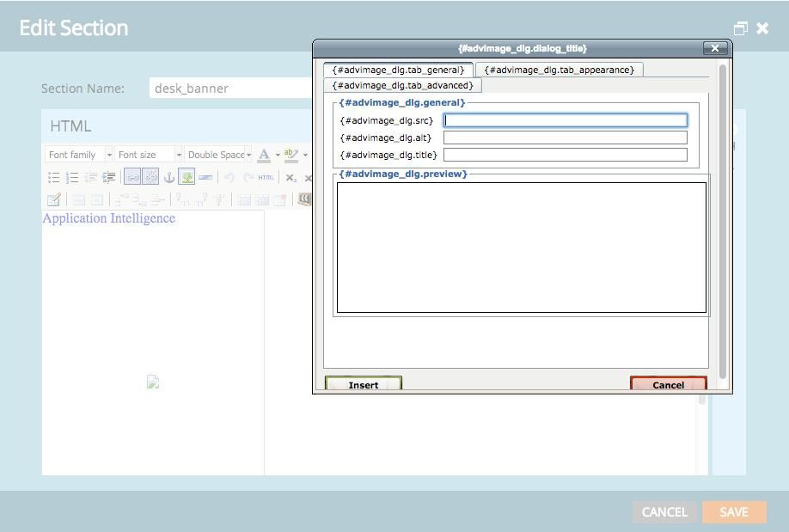Click Cancel in the image dialog
789x532 pixels.
click(x=668, y=385)
